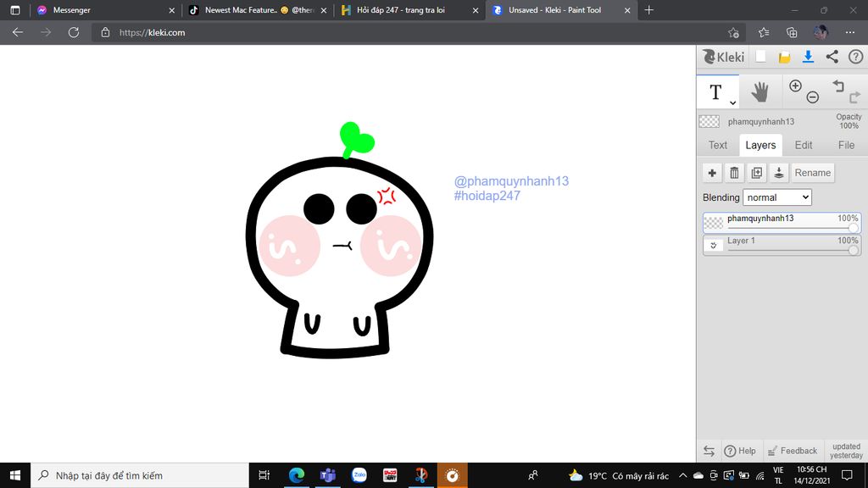Undo the last action

pyautogui.click(x=838, y=86)
